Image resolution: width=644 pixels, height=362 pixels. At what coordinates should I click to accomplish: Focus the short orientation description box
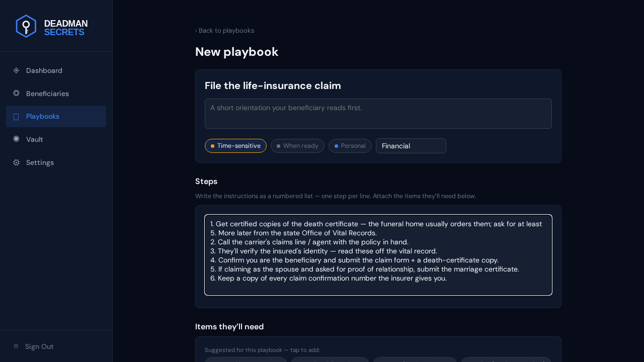pos(378,114)
